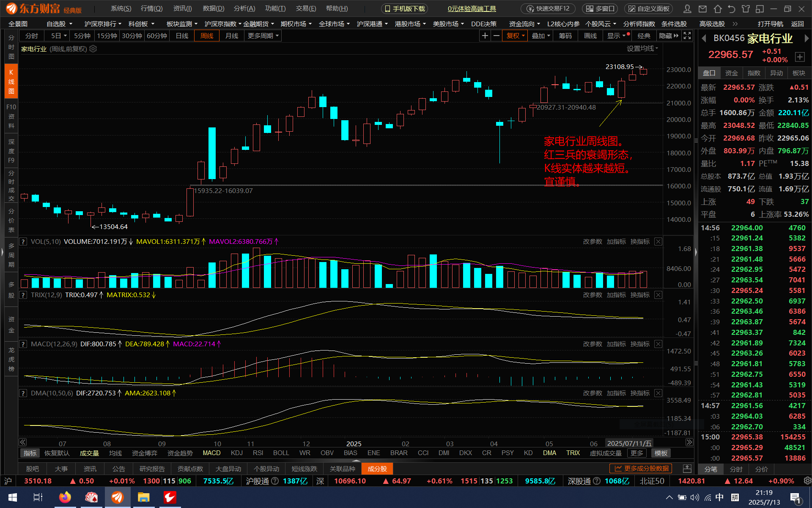Toggle 成交量 volume indicator
The image size is (812, 508).
click(89, 453)
